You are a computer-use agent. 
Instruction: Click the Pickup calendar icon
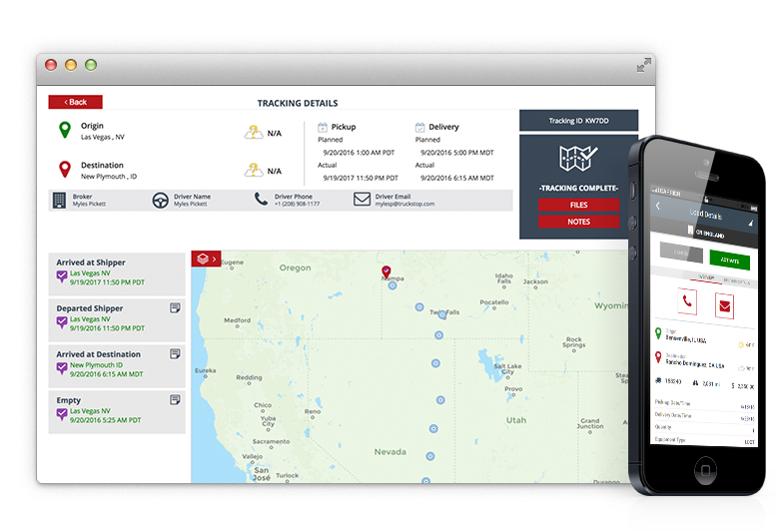(x=323, y=127)
